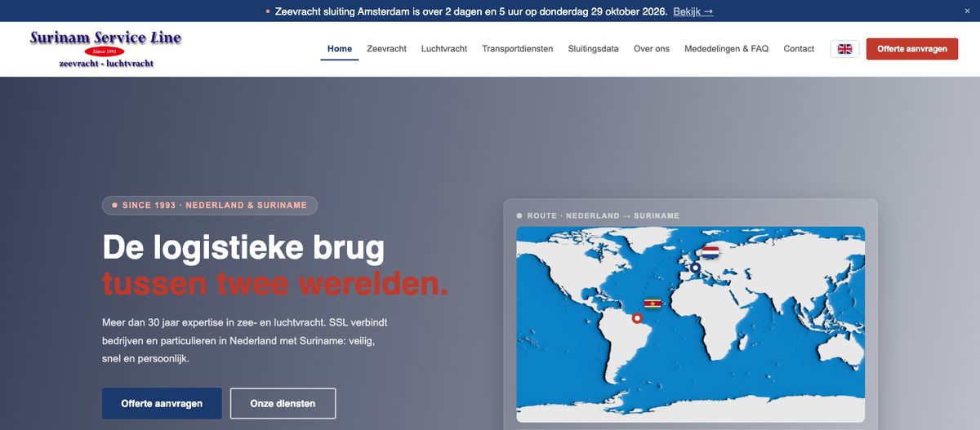The width and height of the screenshot is (980, 430).
Task: Click the Surinam Service Line logo
Action: coord(105,49)
